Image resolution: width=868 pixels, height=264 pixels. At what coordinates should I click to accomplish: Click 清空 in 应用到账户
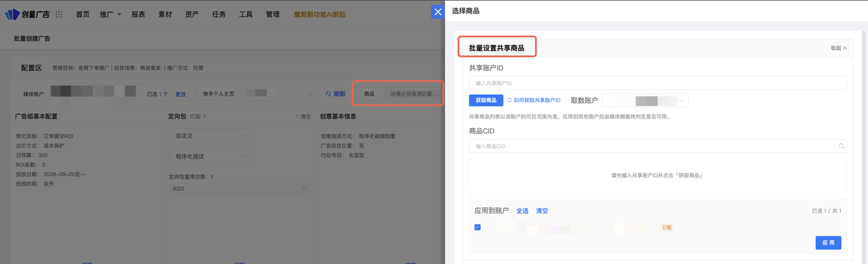pyautogui.click(x=542, y=211)
